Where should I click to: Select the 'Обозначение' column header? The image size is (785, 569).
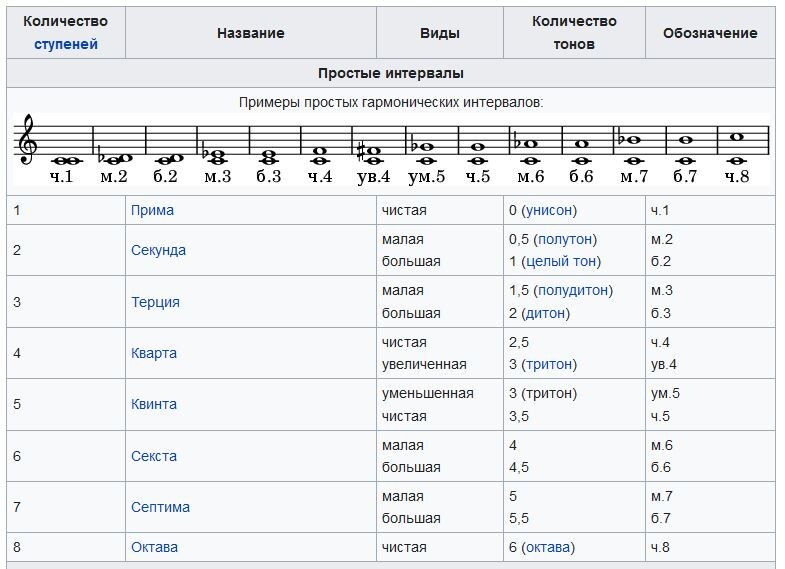point(710,33)
